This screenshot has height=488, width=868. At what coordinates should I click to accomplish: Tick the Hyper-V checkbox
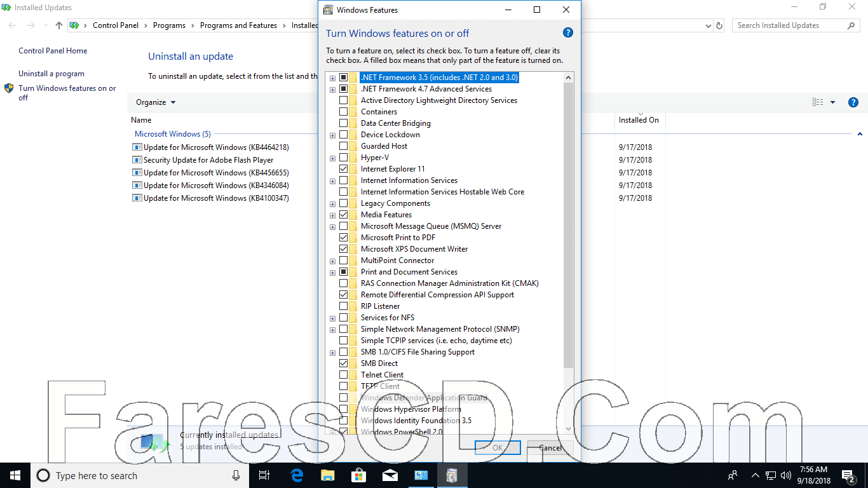pyautogui.click(x=343, y=158)
